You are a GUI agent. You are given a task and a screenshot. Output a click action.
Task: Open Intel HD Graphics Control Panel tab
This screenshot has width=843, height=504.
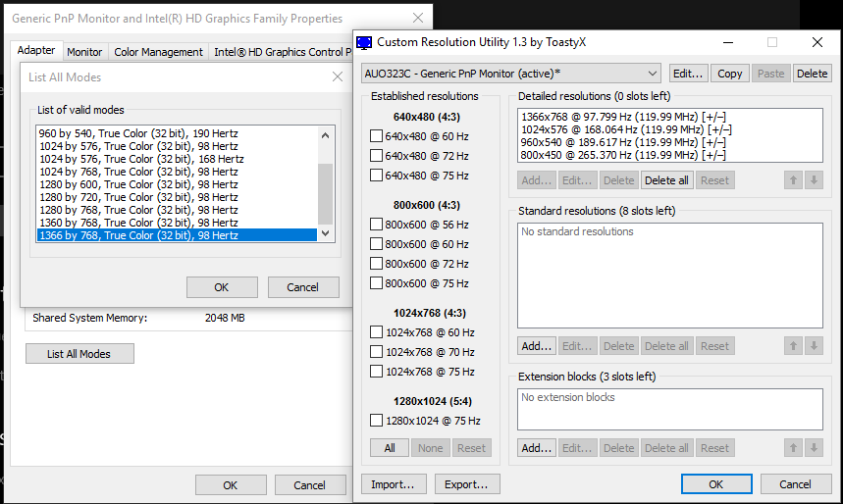tap(282, 52)
